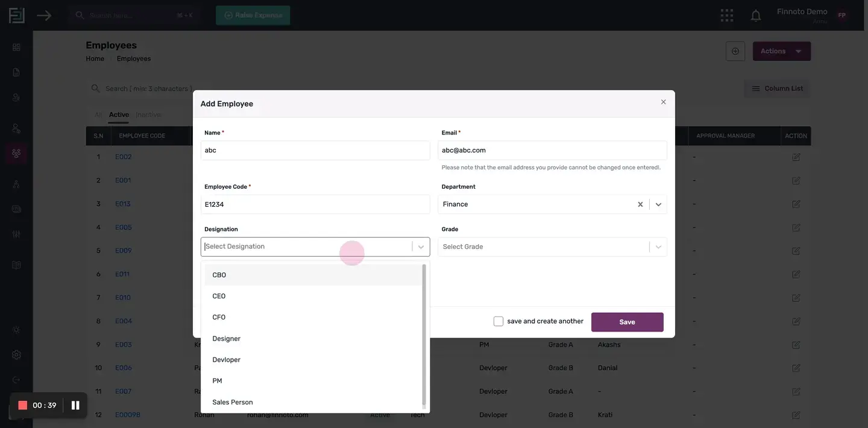Switch to the Active tab
Screen dimensions: 868x428
click(x=119, y=115)
